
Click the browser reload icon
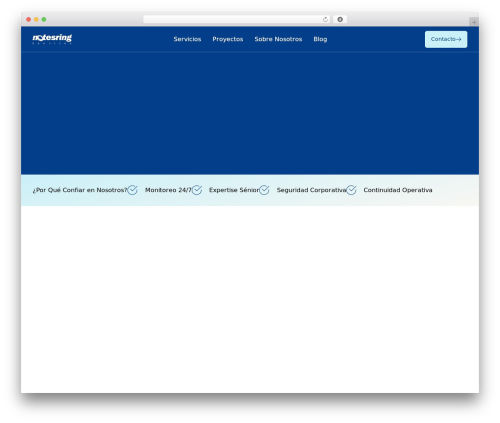(x=325, y=19)
